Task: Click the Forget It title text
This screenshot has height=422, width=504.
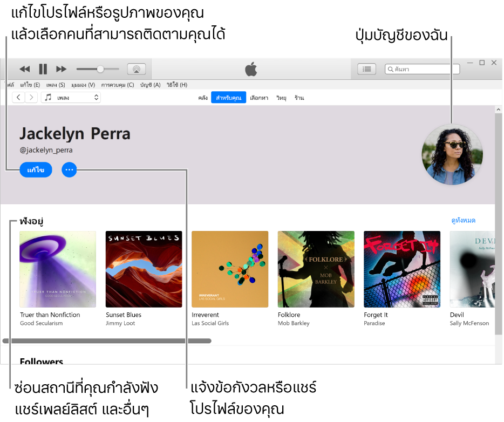Action: click(376, 315)
